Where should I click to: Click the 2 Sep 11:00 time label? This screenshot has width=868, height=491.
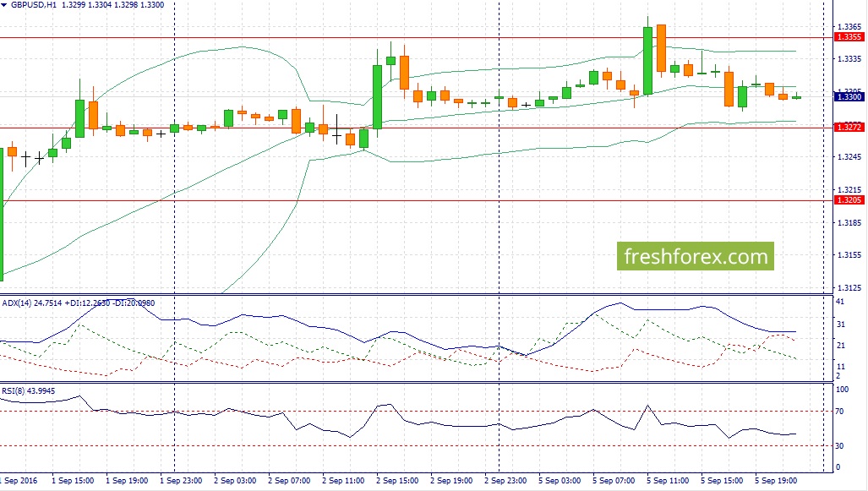pos(343,481)
